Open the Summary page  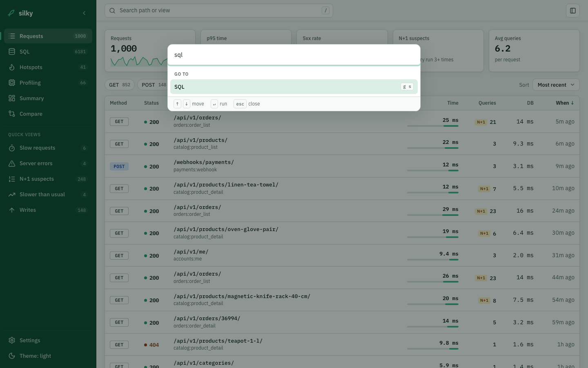click(48, 98)
